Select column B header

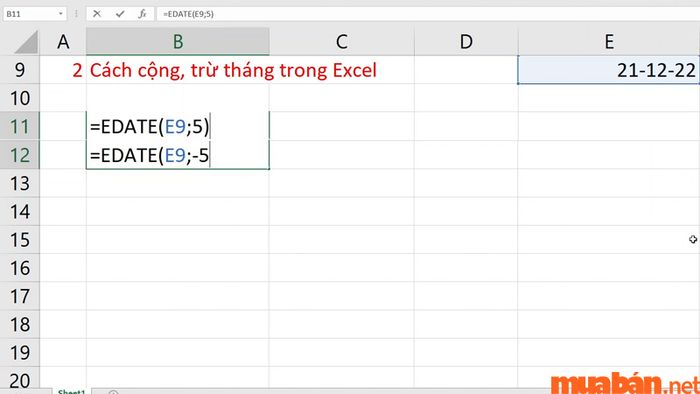(x=178, y=41)
